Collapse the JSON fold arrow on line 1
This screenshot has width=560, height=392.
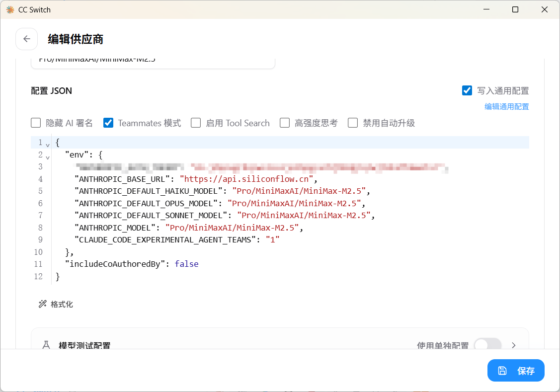click(48, 145)
